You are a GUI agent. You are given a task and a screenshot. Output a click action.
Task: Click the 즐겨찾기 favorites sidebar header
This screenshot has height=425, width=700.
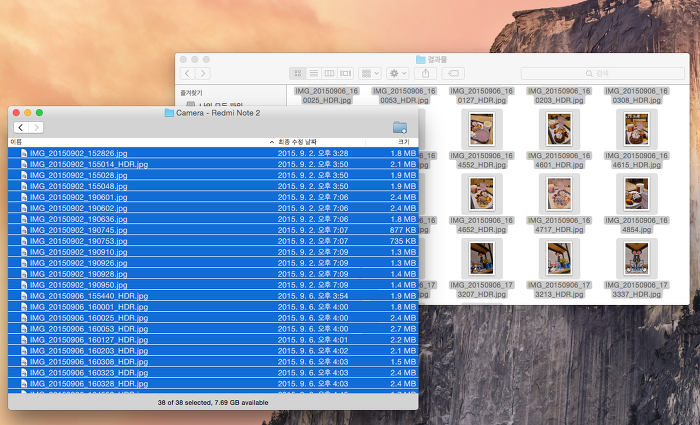(x=191, y=93)
